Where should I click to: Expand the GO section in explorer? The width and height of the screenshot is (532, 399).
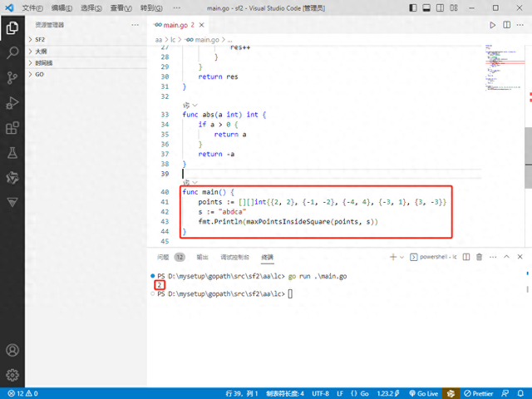pos(86,75)
